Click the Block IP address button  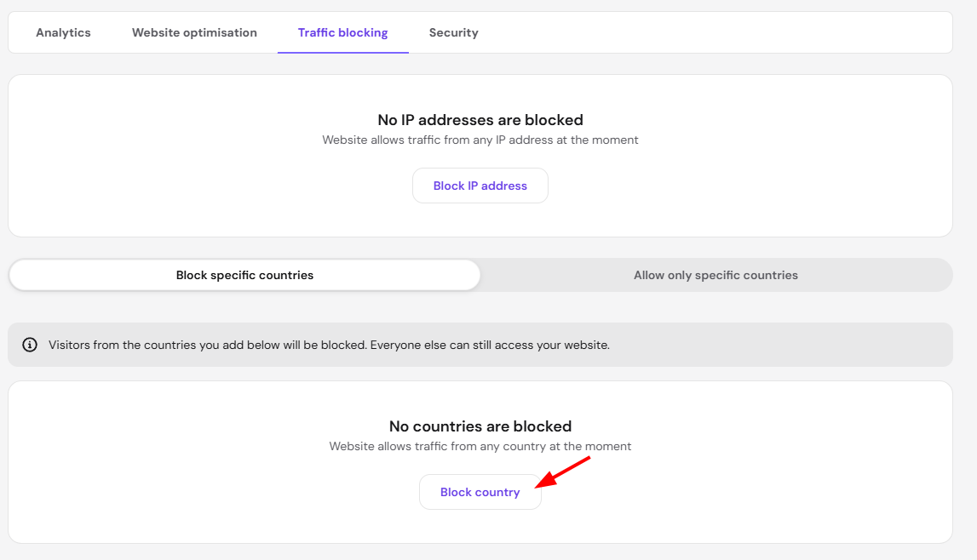(x=480, y=186)
